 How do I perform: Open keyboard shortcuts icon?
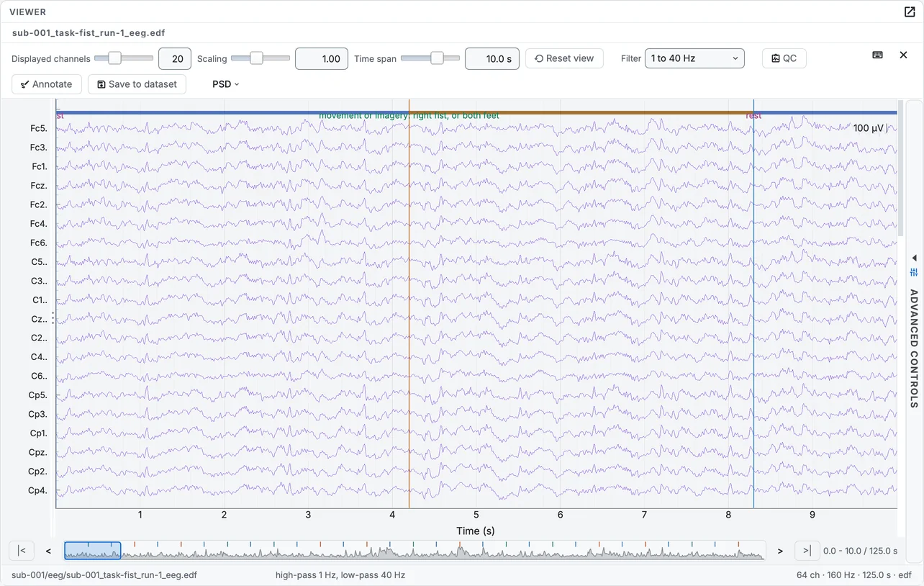(877, 55)
